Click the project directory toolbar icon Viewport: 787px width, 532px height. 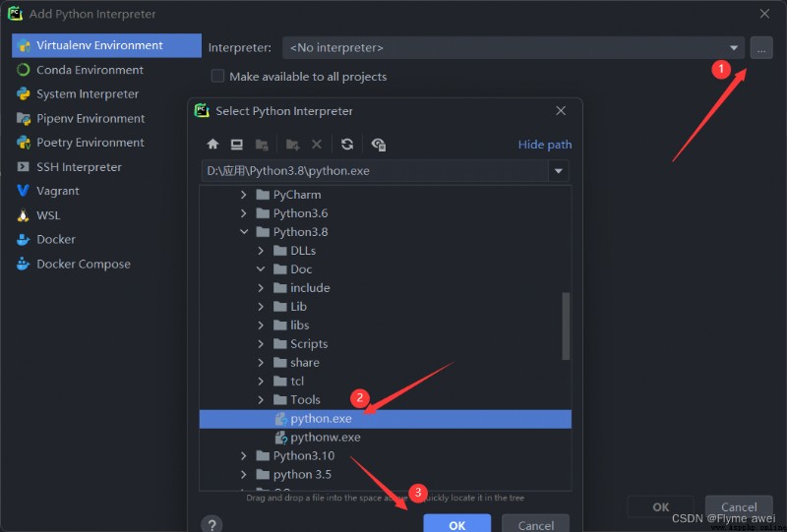(x=262, y=145)
